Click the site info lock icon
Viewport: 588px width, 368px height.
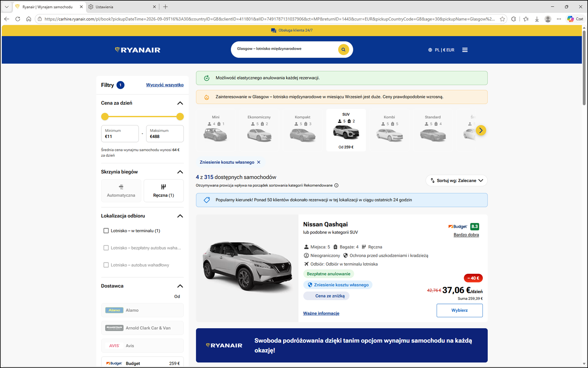click(x=40, y=19)
